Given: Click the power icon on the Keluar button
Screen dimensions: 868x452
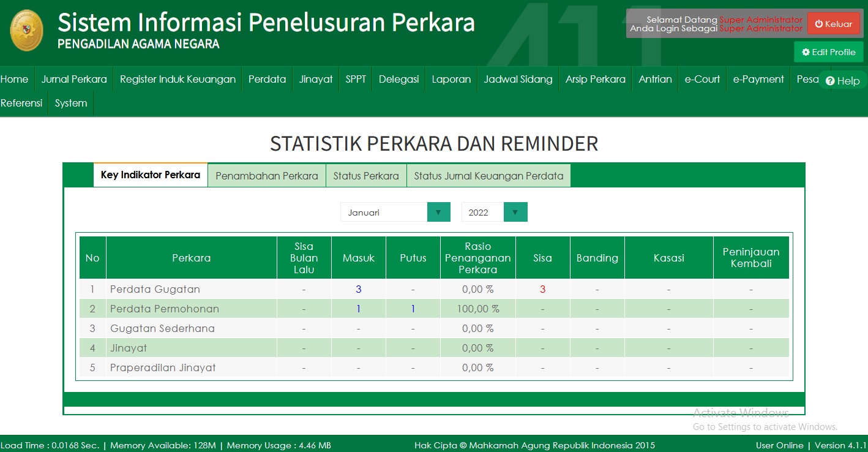Looking at the screenshot, I should [819, 23].
